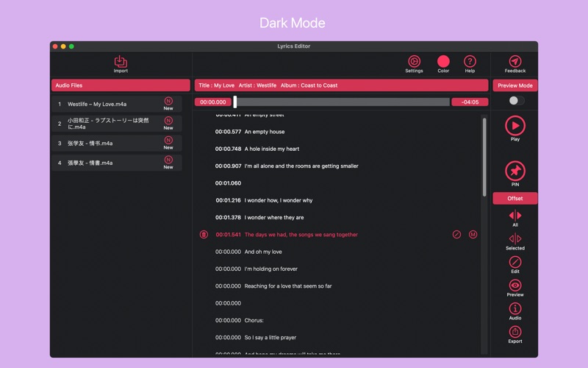Click New icon for Westlife – My Love.m4a

click(x=168, y=102)
